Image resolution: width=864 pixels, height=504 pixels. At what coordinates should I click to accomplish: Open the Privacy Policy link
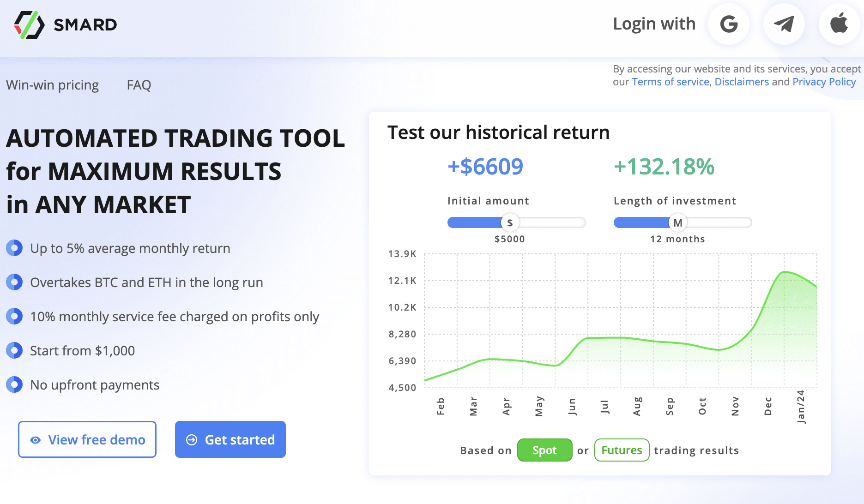(x=824, y=82)
